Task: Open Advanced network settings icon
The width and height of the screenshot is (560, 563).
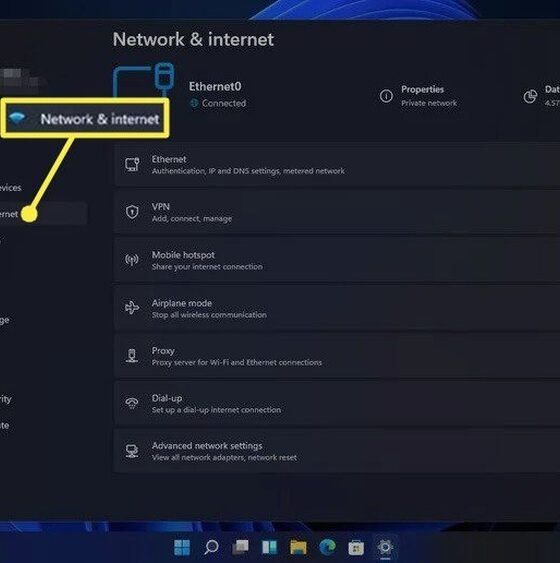Action: pos(132,451)
